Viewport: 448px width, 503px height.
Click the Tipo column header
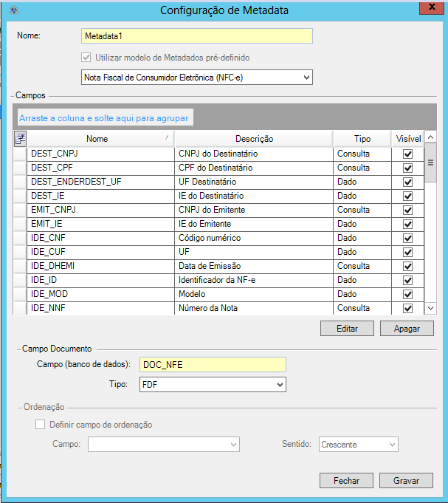pos(362,139)
